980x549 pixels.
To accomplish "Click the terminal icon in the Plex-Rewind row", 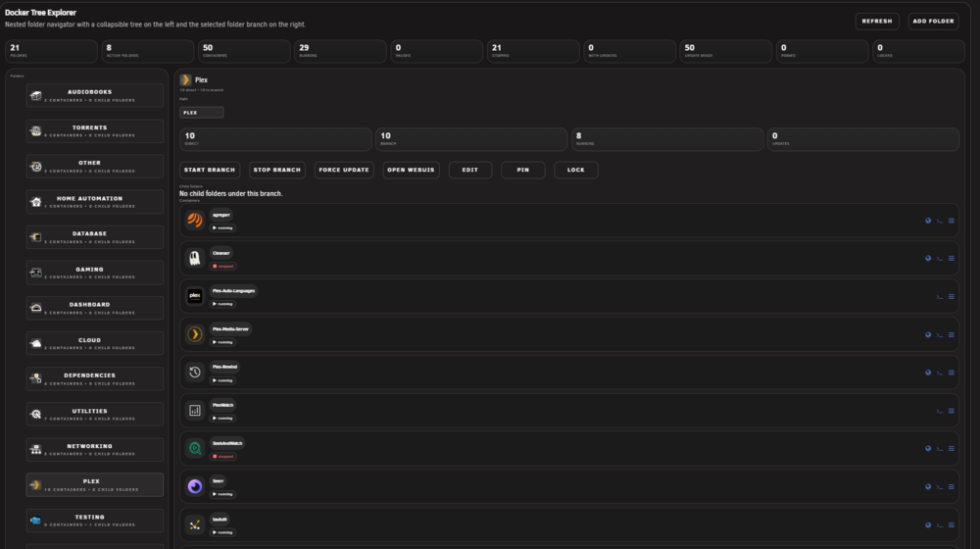I will pos(940,373).
